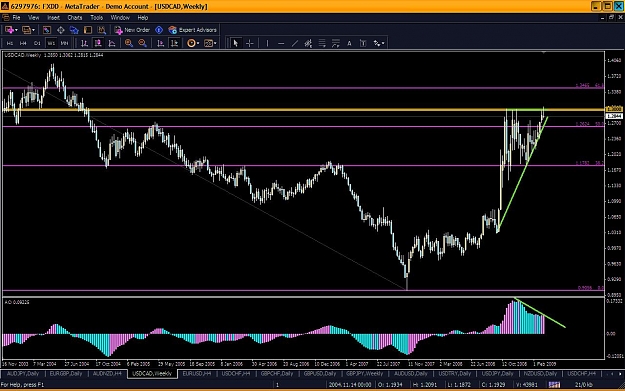Zoom out on the chart
The image size is (625, 391).
[x=142, y=43]
